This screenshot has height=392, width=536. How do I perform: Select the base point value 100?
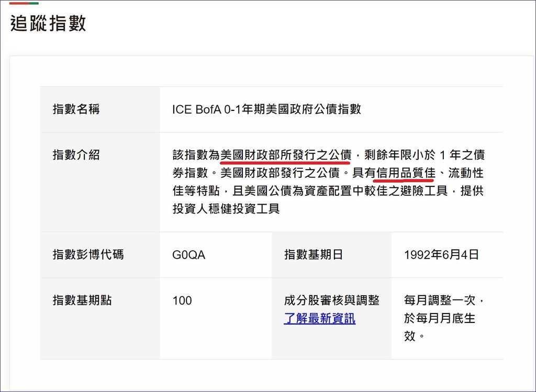tap(182, 301)
